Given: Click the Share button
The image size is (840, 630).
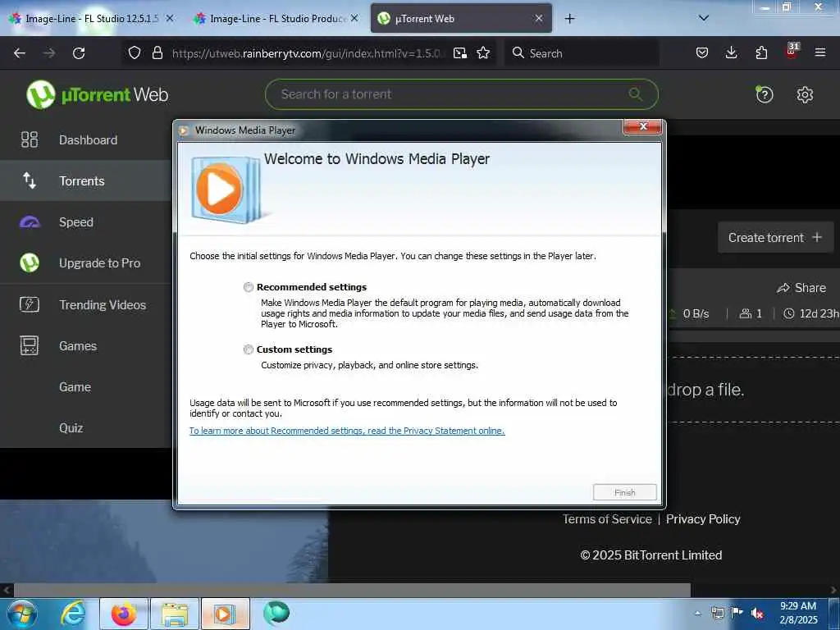Looking at the screenshot, I should click(801, 288).
